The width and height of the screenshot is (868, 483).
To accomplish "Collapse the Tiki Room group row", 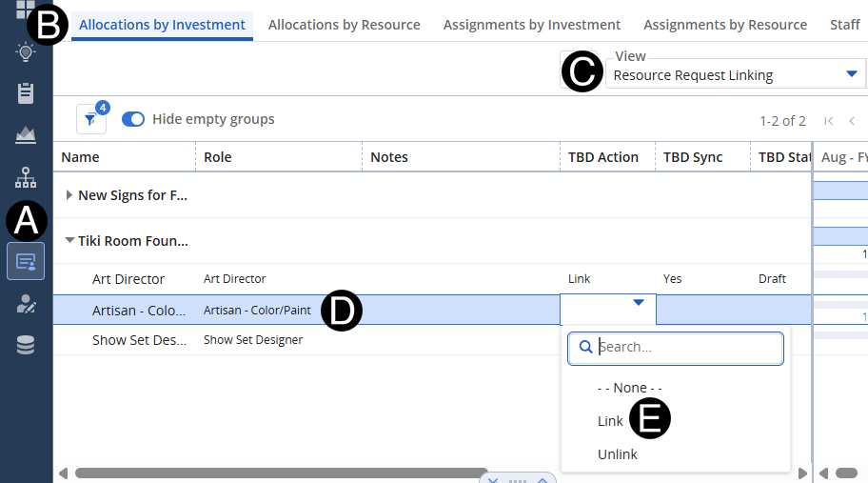I will [x=69, y=241].
